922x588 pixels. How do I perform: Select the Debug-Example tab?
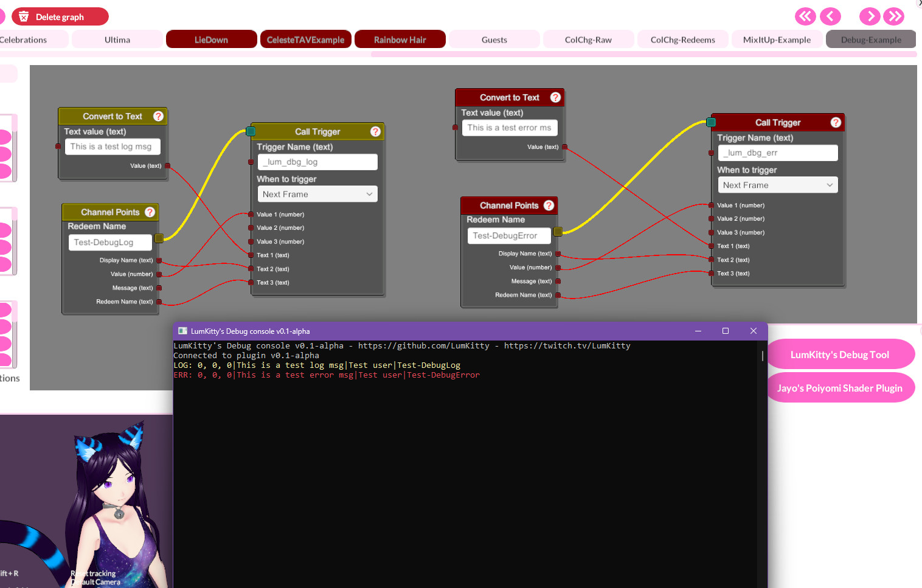pyautogui.click(x=871, y=40)
